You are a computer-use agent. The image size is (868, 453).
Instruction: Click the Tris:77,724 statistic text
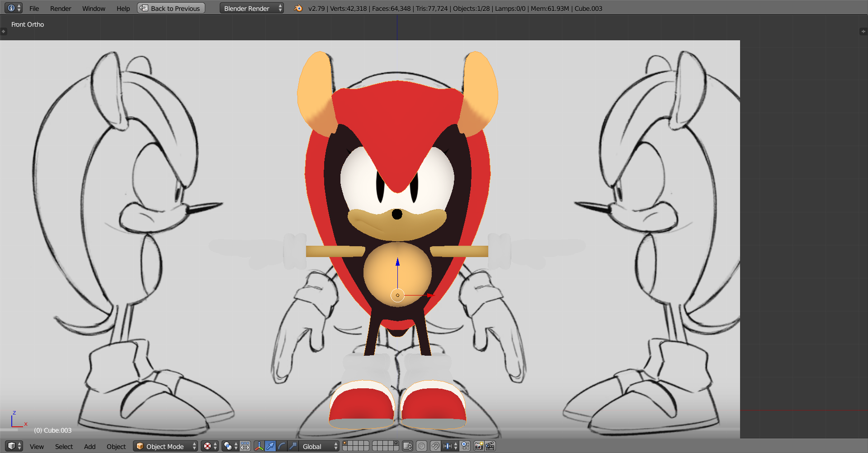(432, 9)
